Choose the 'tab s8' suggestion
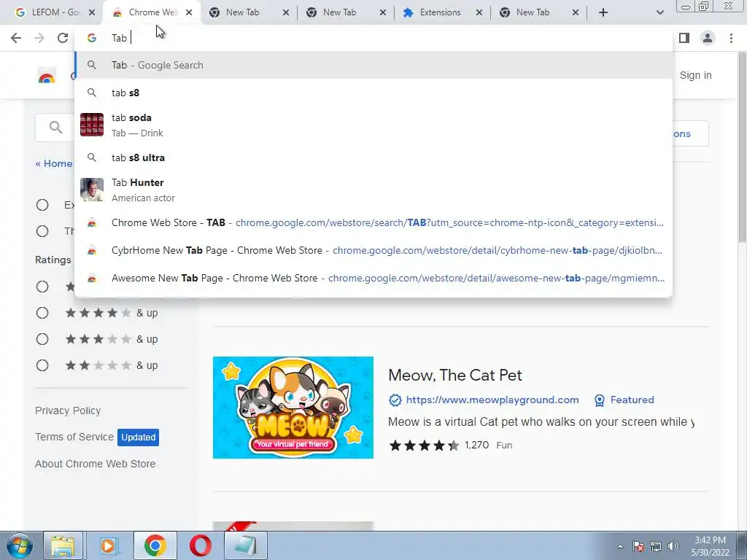Viewport: 747px width, 560px height. [x=373, y=93]
